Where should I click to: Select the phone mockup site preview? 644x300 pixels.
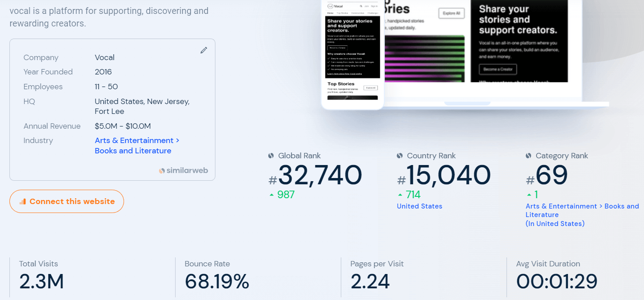[x=352, y=54]
